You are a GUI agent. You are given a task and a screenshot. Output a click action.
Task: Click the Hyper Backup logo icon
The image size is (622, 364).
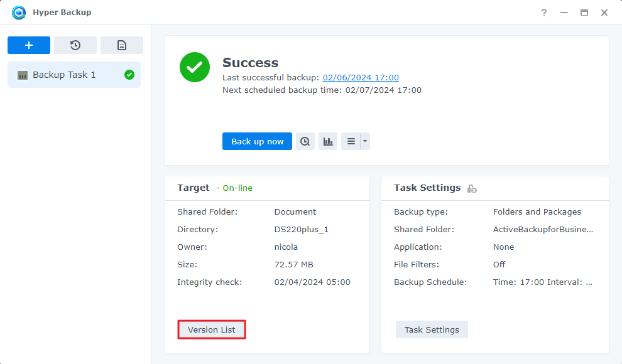click(x=18, y=12)
